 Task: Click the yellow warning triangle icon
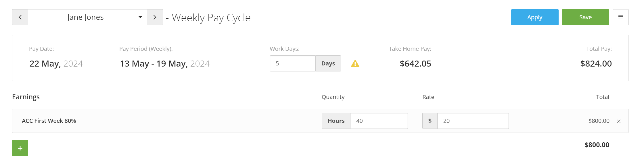pos(355,63)
